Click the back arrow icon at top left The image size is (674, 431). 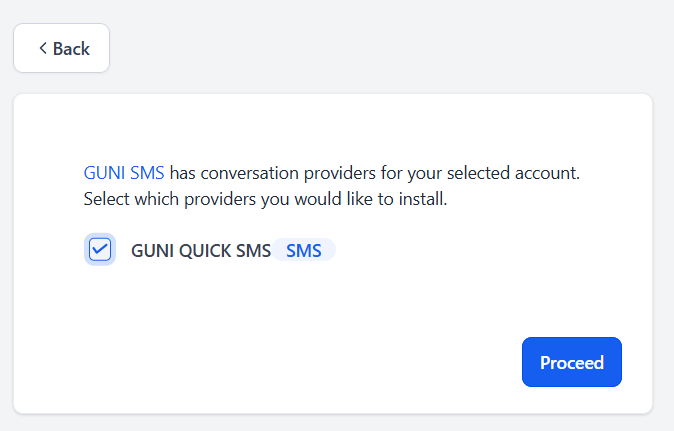tap(43, 48)
